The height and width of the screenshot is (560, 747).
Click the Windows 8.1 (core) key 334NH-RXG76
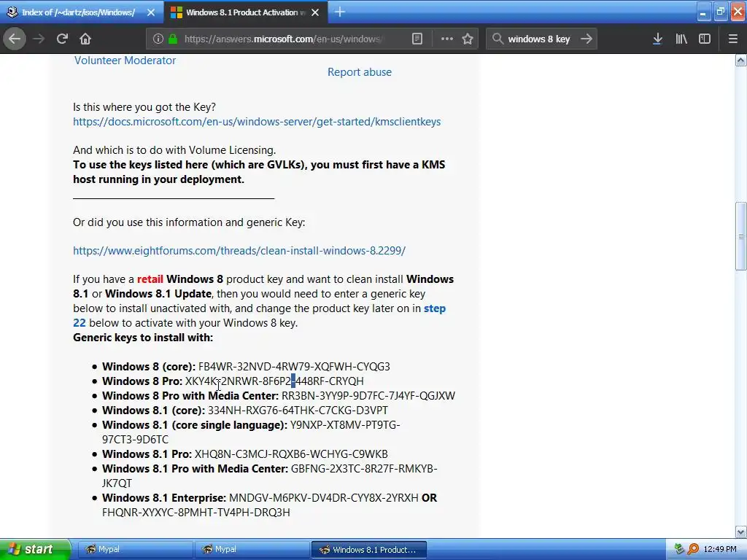[298, 411]
